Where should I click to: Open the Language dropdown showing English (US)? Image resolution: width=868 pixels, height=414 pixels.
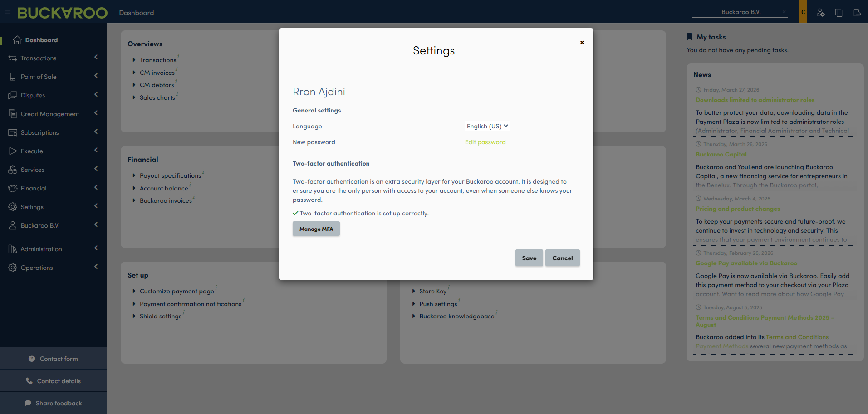coord(487,126)
